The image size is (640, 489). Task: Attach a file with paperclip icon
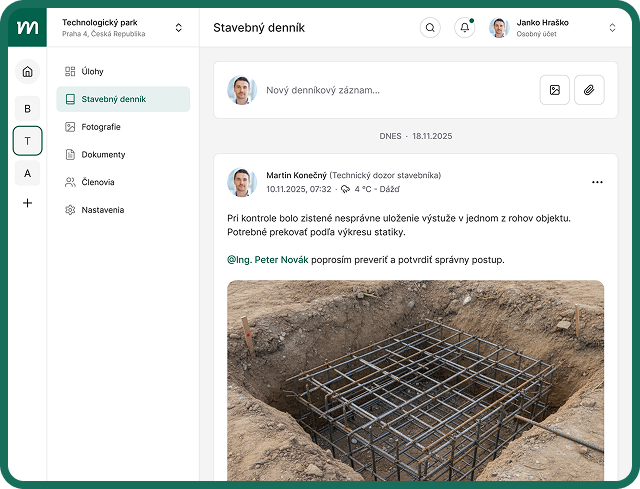(589, 90)
